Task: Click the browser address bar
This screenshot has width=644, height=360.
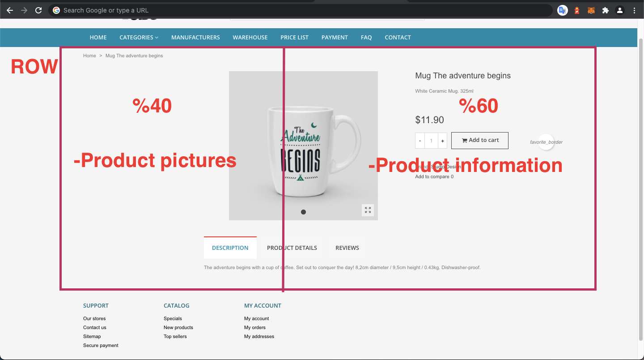Action: 300,10
